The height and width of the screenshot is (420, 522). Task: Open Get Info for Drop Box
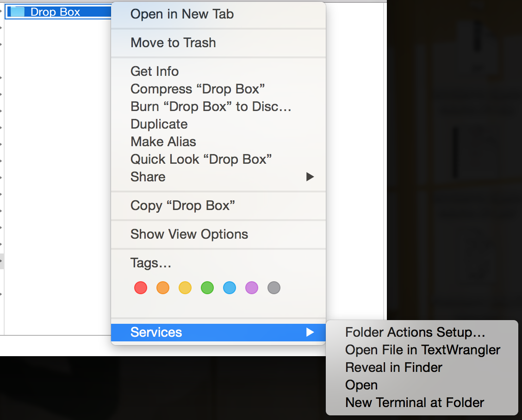155,72
